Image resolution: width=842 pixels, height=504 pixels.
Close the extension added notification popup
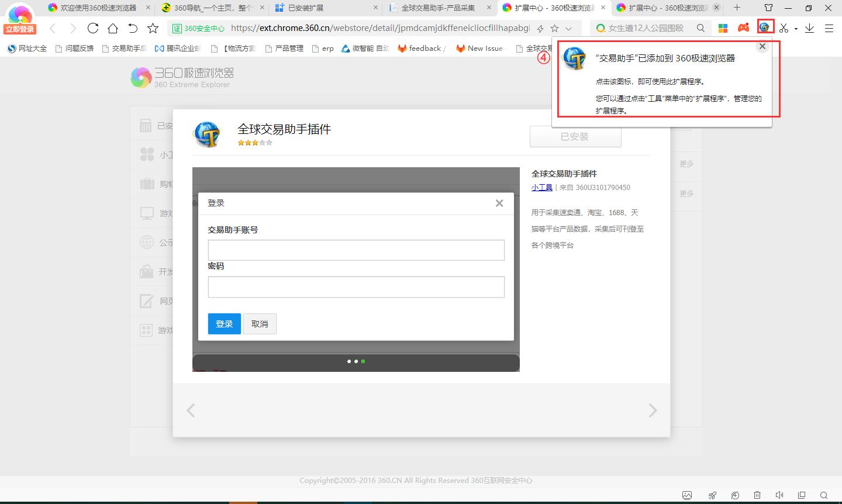point(762,47)
